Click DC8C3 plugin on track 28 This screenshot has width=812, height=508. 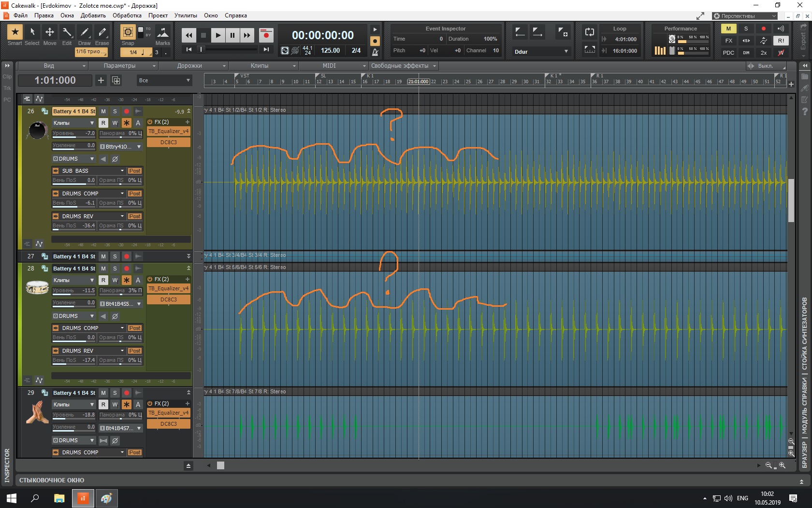(168, 299)
